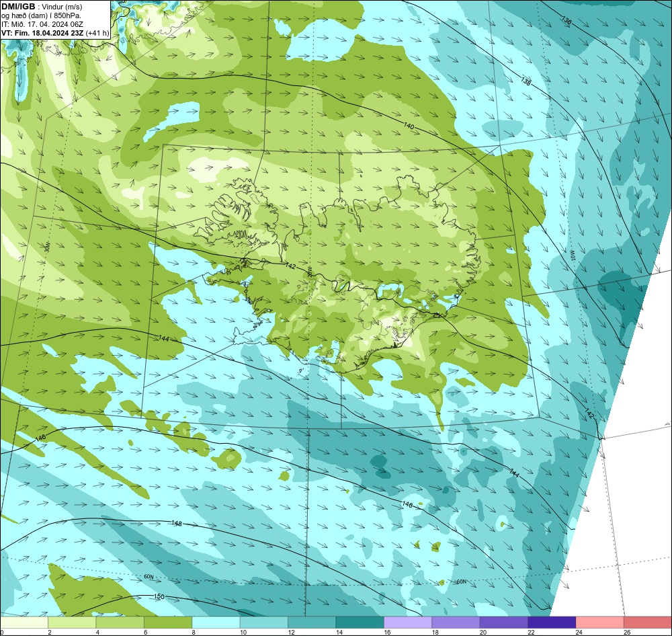Viewport: 672px width, 636px height.
Task: Click the salmon legend swatch above 26 m/s
Action: point(648,622)
